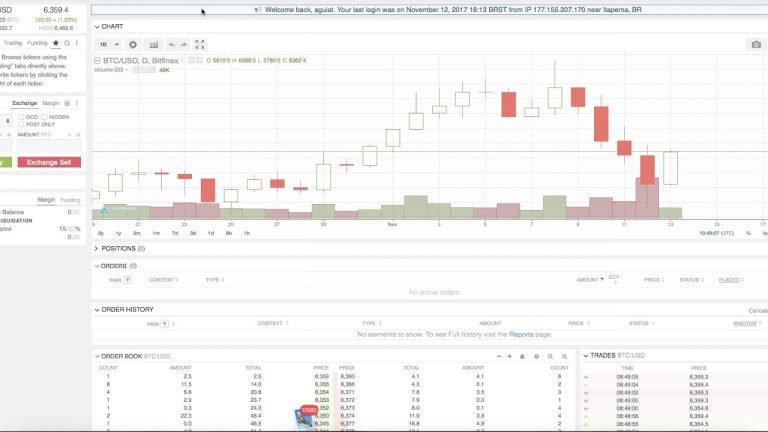This screenshot has width=768, height=432.
Task: Take chart snapshot with camera icon
Action: click(x=756, y=45)
